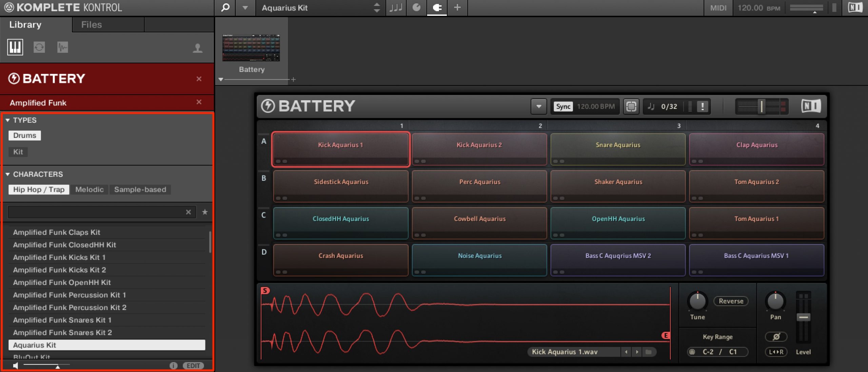
Task: Select the Bass C Aquarius MSV 1 cell
Action: 756,260
